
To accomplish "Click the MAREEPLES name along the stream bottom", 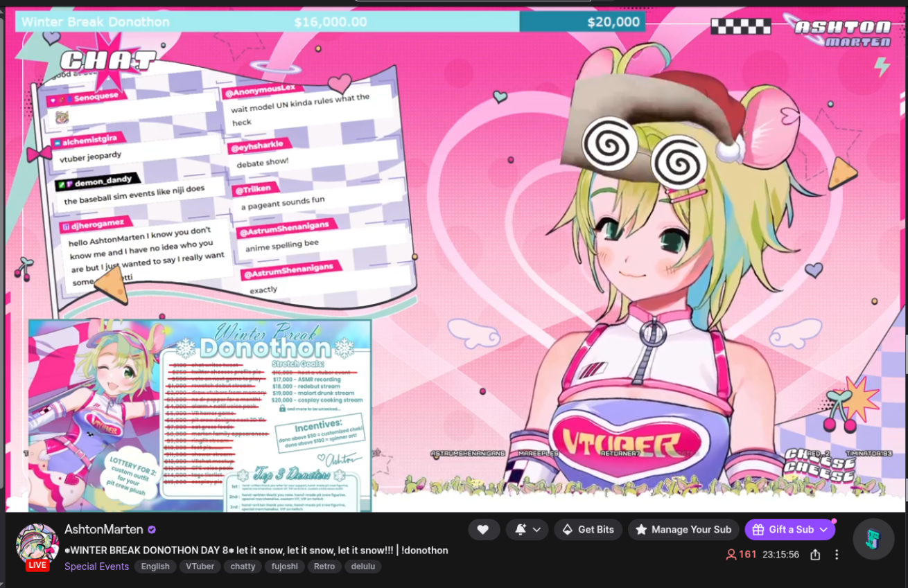I will (539, 454).
